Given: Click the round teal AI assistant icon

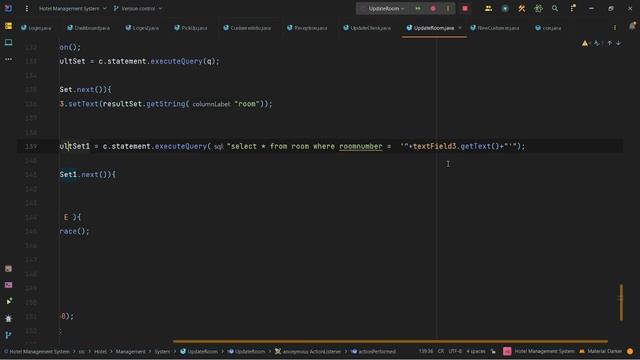Looking at the screenshot, I should 505,8.
